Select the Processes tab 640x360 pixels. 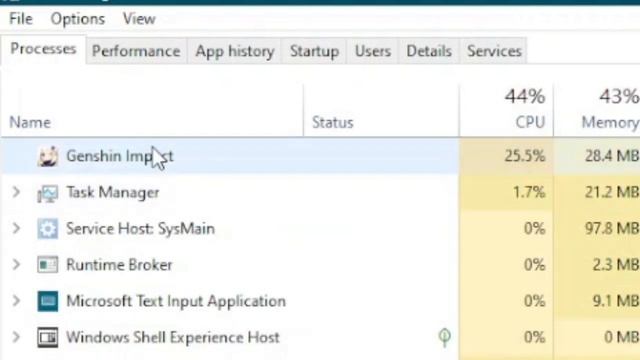coord(43,49)
